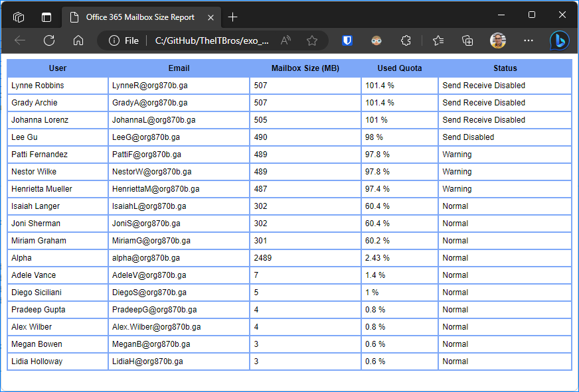Click the alpha@org870b.ga email
The image size is (579, 392).
(146, 258)
